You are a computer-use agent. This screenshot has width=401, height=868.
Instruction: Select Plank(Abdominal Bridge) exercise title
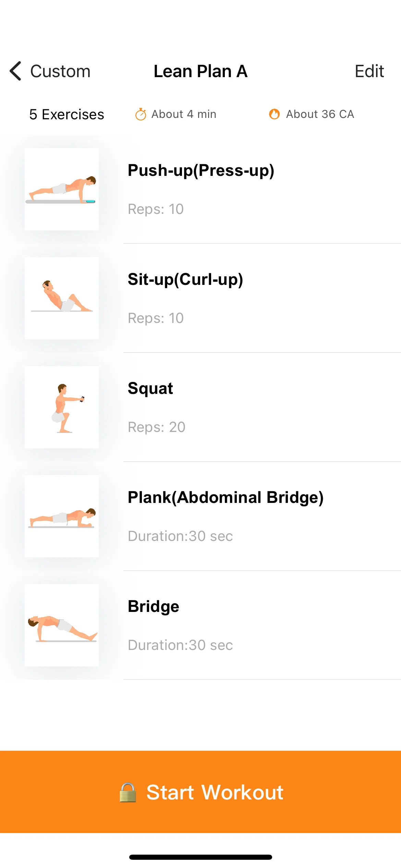point(226,497)
